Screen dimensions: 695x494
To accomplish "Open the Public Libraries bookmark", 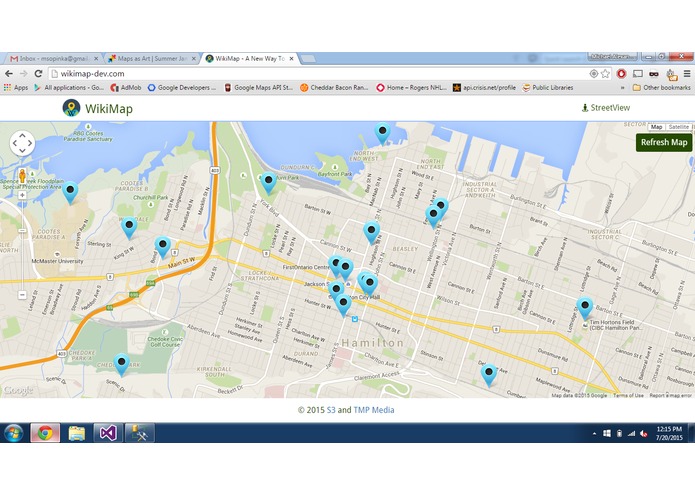I will pos(548,88).
